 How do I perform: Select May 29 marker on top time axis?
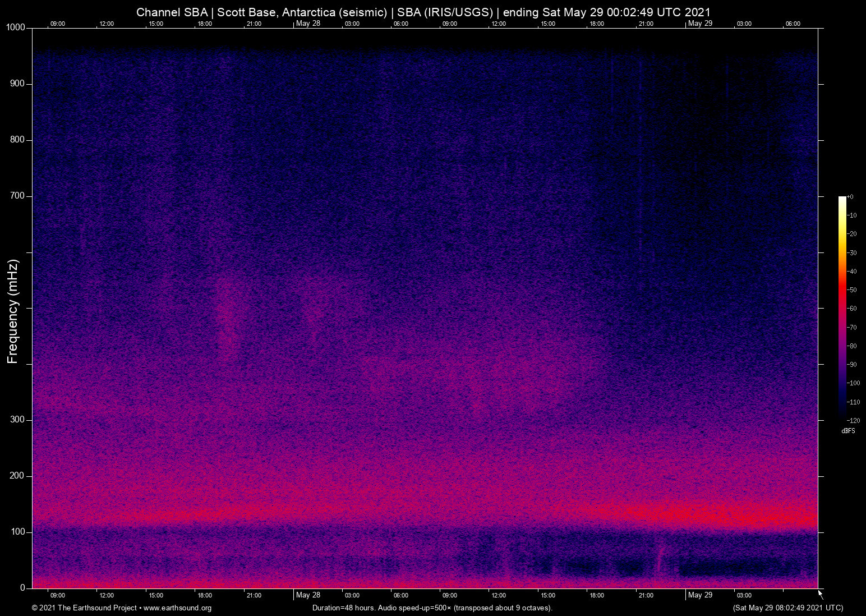[x=700, y=24]
